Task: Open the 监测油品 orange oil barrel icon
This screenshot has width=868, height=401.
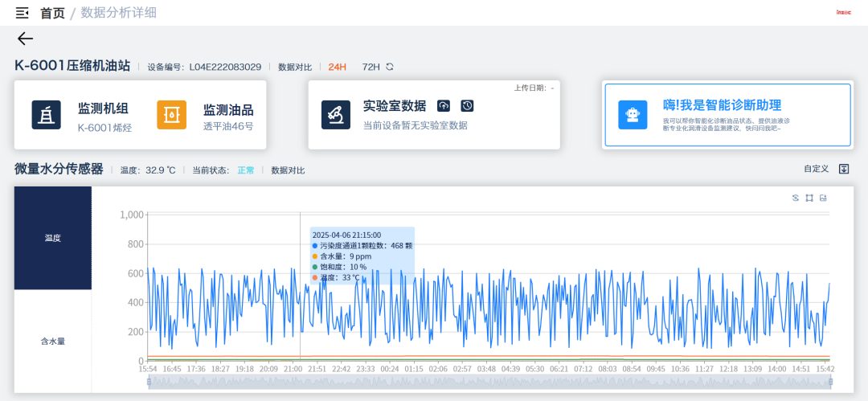Action: click(171, 115)
